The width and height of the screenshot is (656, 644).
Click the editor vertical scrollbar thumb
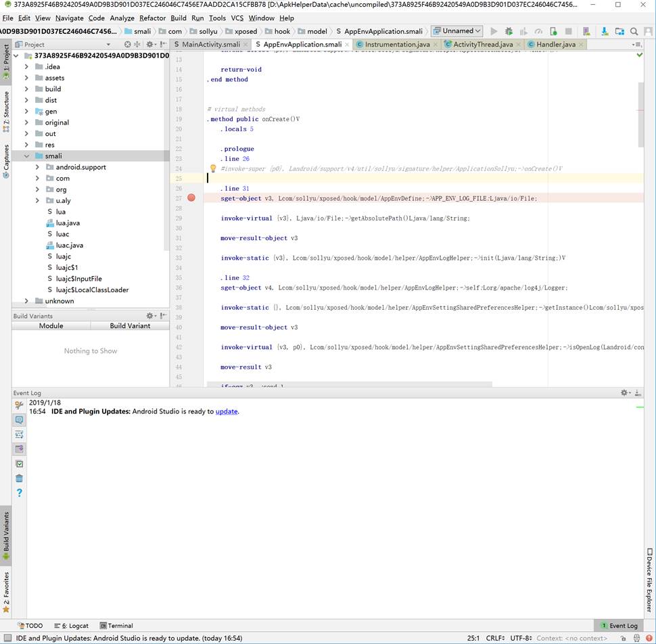pos(641,114)
